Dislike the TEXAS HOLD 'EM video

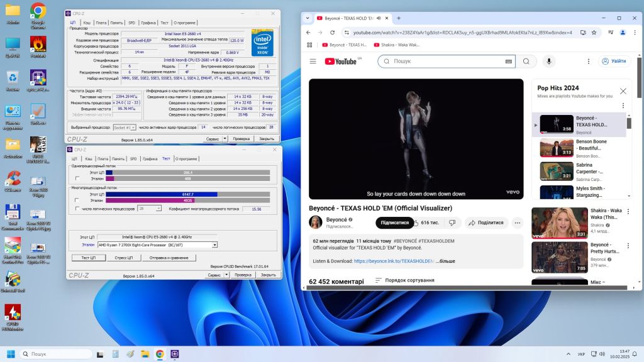pyautogui.click(x=452, y=222)
